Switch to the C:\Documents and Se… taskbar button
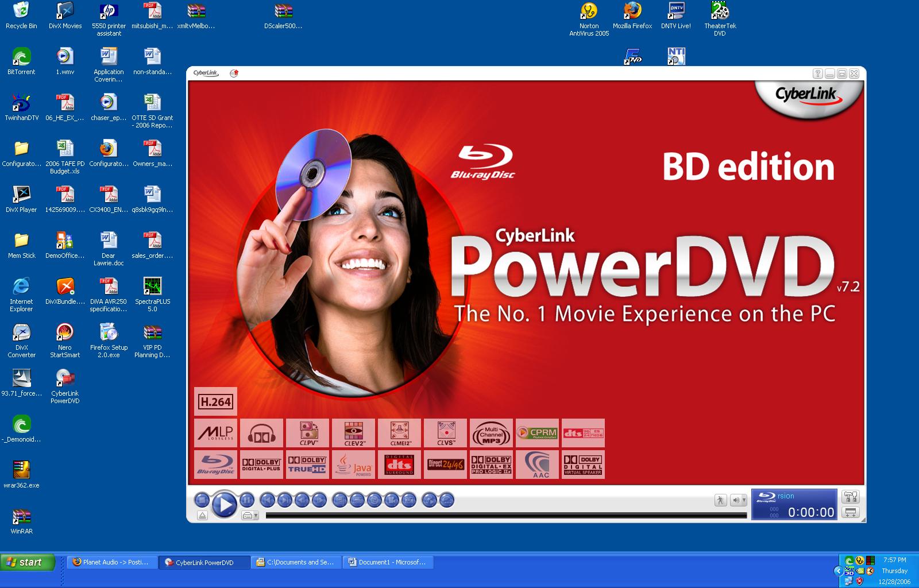The width and height of the screenshot is (919, 588). [x=296, y=562]
